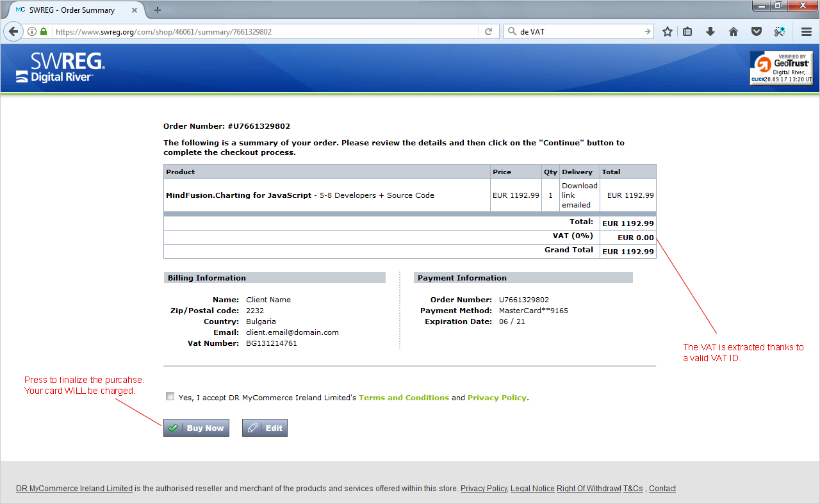Accept Terms and Conditions checkbox

[170, 396]
